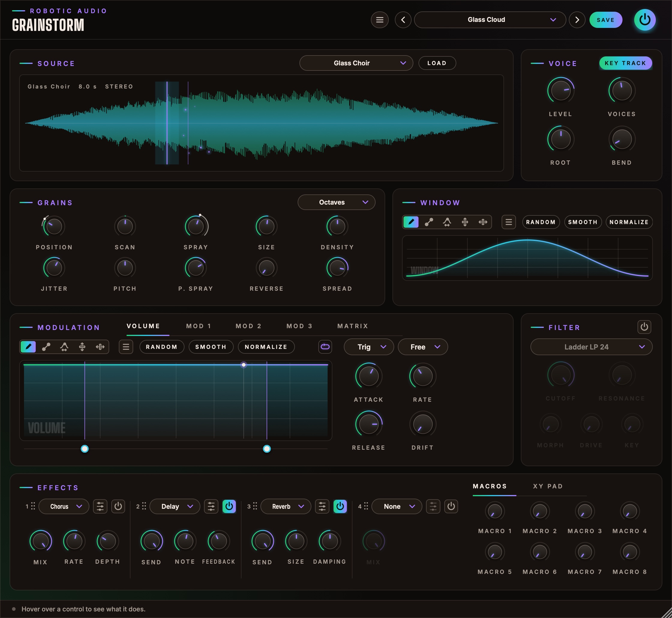Switch to the Mod 2 tab
Image resolution: width=672 pixels, height=618 pixels.
[x=248, y=326]
